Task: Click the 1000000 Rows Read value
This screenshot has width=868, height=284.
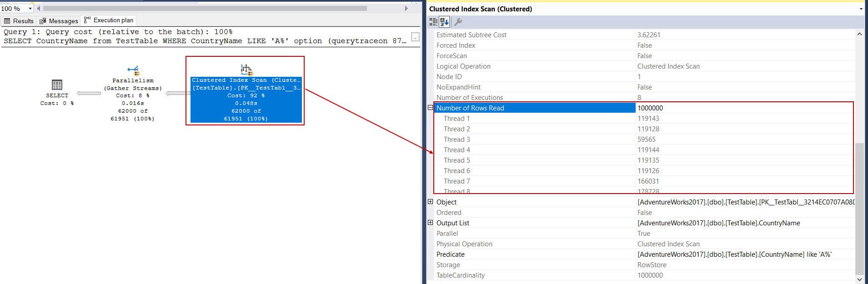Action: coord(650,108)
